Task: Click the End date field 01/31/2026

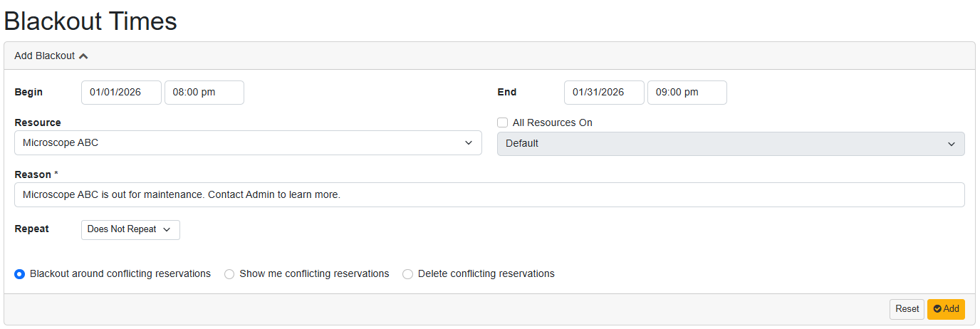Action: (x=604, y=93)
